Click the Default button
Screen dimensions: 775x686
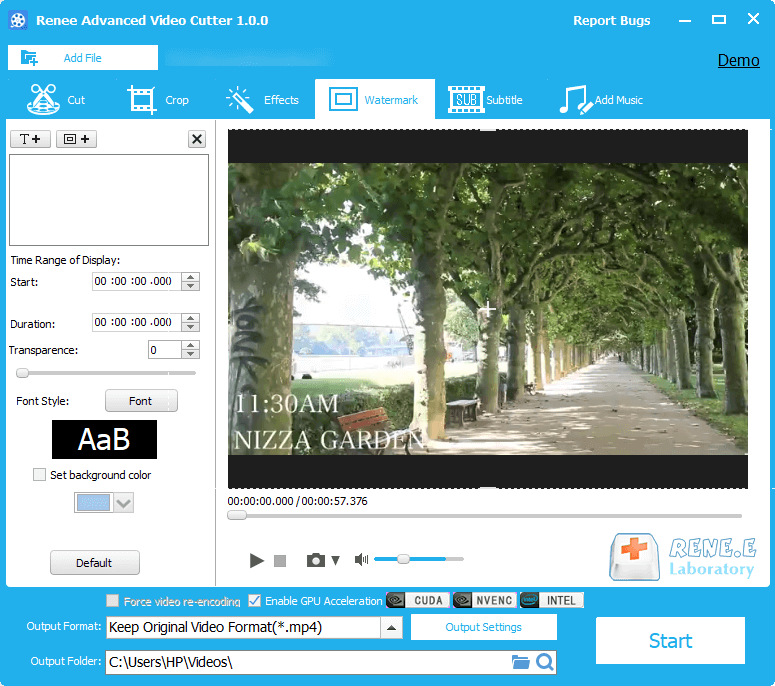94,562
